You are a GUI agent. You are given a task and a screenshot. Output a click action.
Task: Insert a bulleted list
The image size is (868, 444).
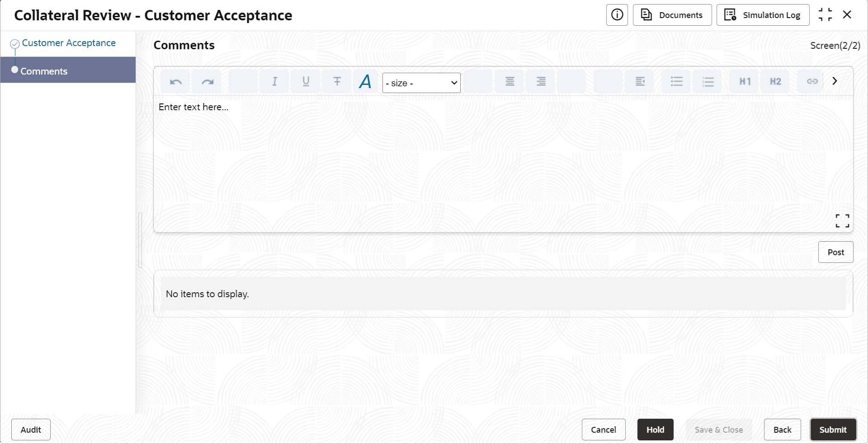[x=676, y=82]
